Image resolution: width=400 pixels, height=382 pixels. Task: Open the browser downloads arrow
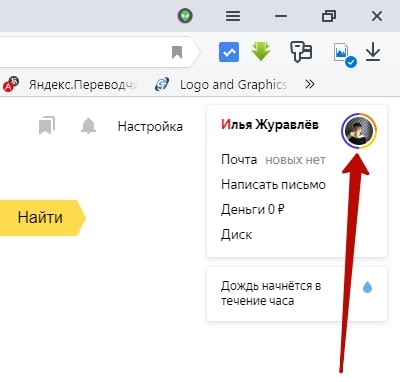[373, 52]
